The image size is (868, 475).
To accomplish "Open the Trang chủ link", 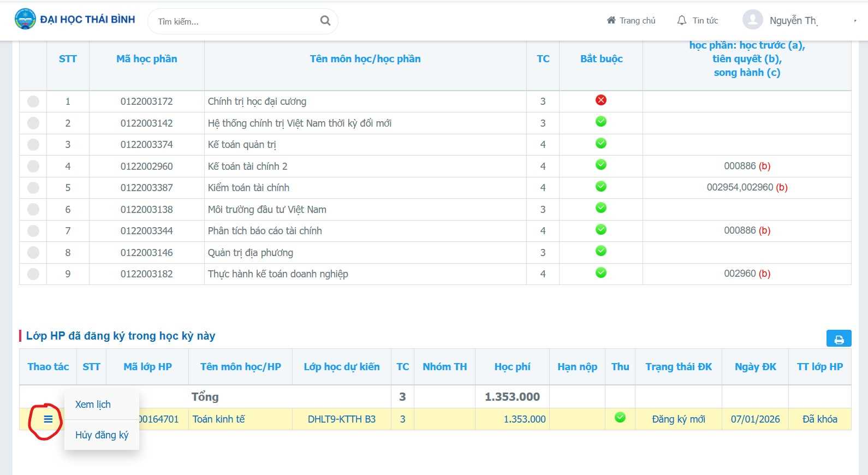I will pyautogui.click(x=637, y=21).
